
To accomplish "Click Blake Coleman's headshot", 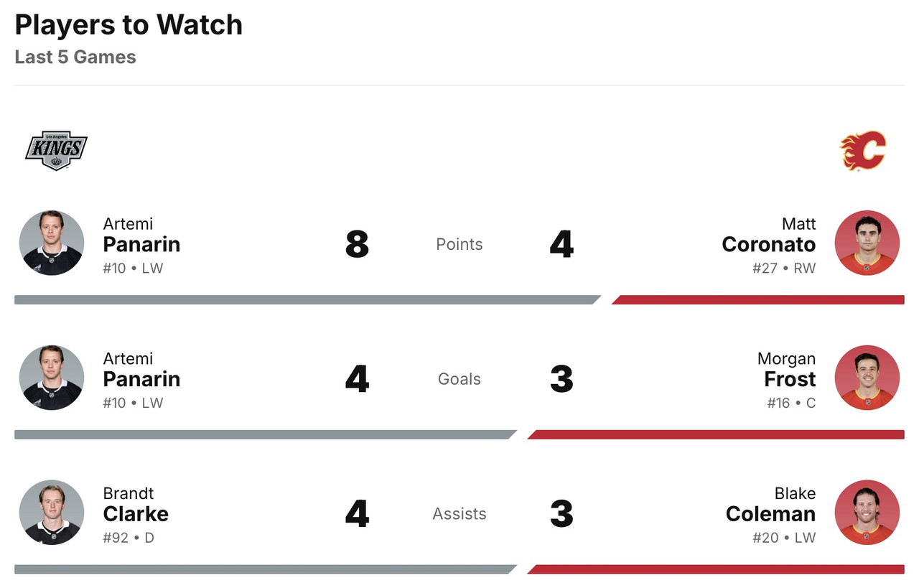I will (867, 513).
